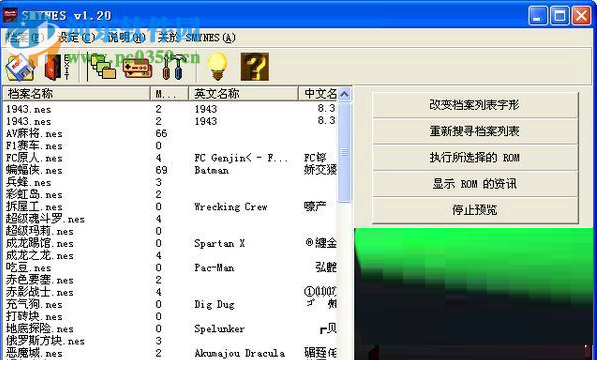Image resolution: width=604 pixels, height=365 pixels.
Task: Click the Dig Dug English name cell
Action: [214, 305]
